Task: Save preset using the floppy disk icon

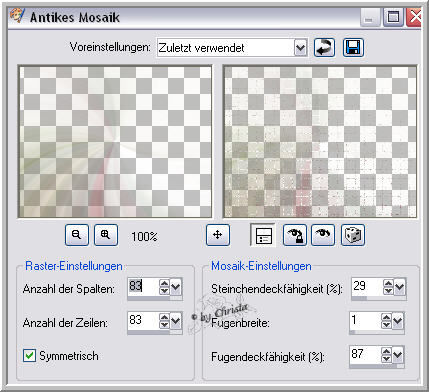Action: point(353,47)
